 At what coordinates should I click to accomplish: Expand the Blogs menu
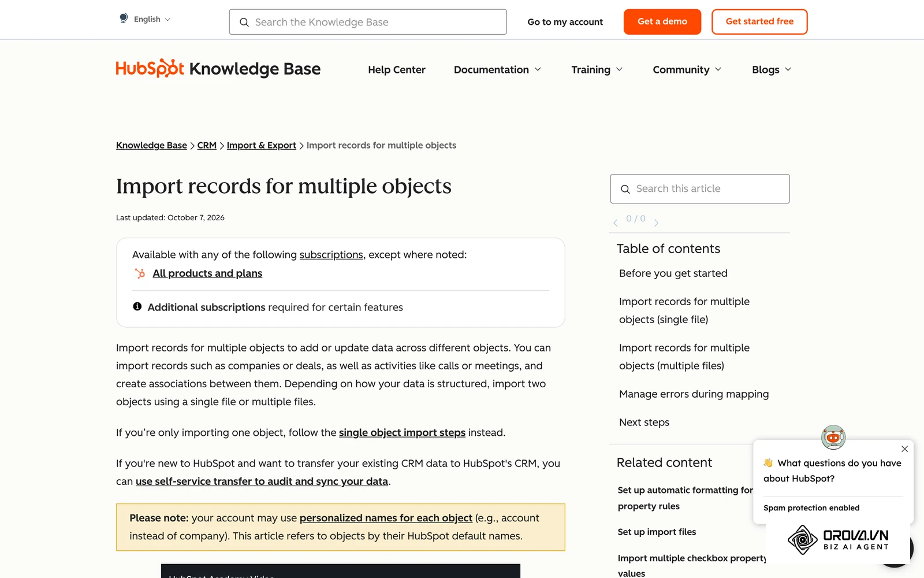coord(772,69)
